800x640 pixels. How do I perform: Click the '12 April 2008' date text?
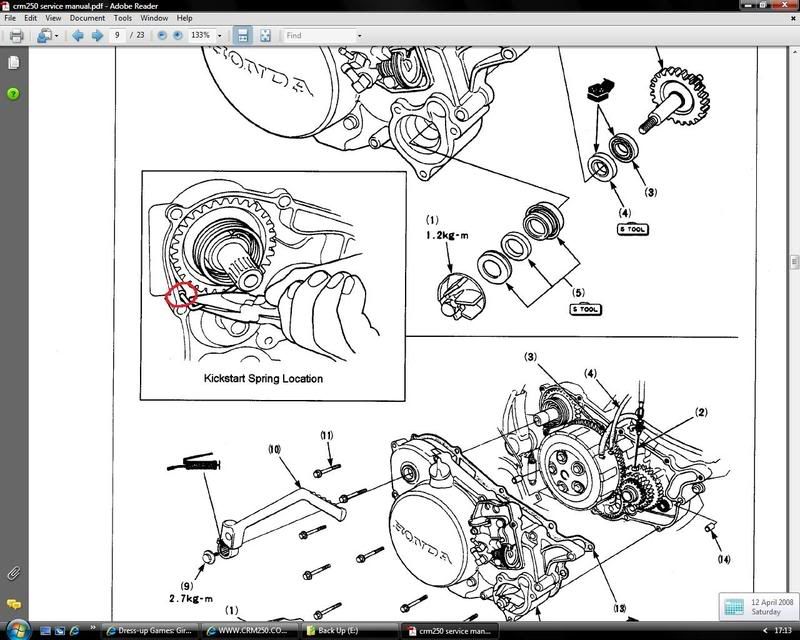[x=772, y=602]
